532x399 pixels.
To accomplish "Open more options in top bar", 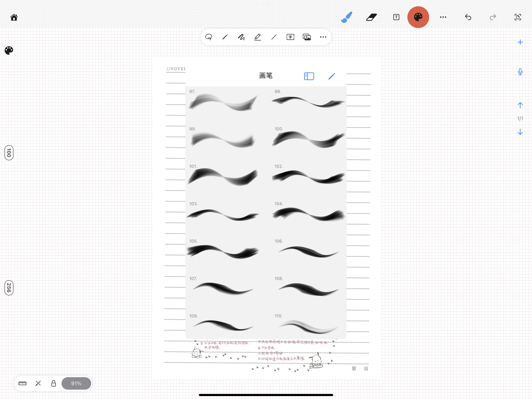I will pos(443,17).
